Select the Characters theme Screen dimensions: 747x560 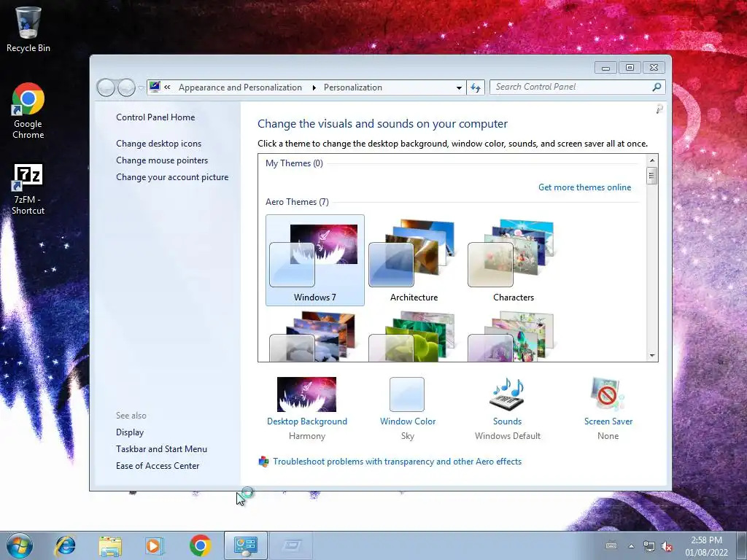[x=513, y=260]
